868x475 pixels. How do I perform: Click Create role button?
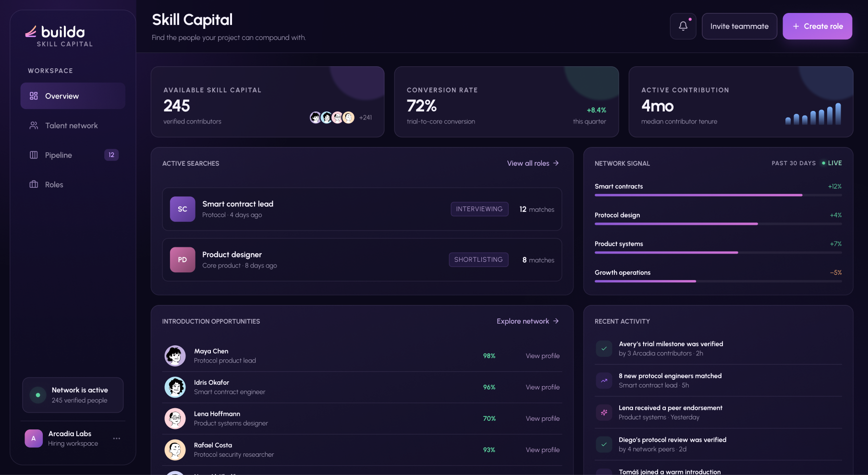818,26
